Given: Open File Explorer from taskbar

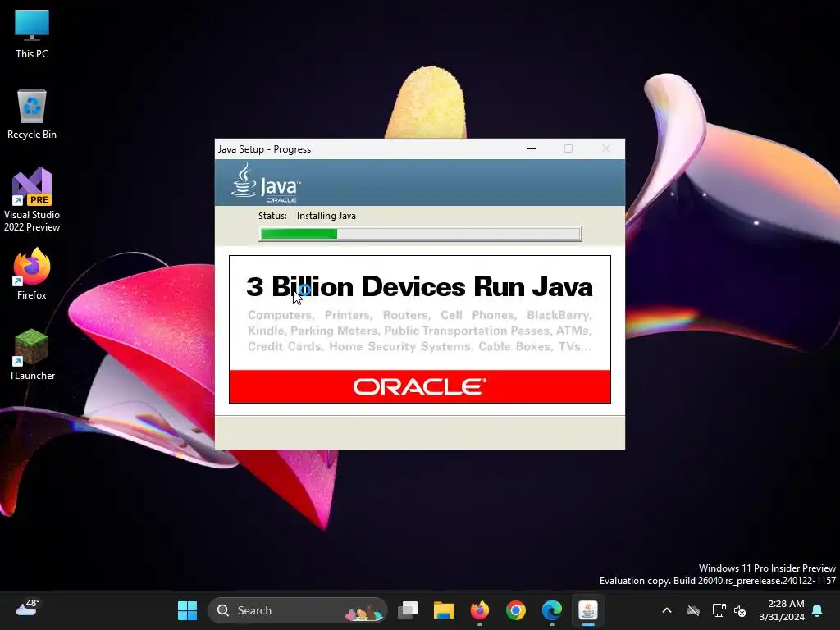Looking at the screenshot, I should click(x=444, y=610).
